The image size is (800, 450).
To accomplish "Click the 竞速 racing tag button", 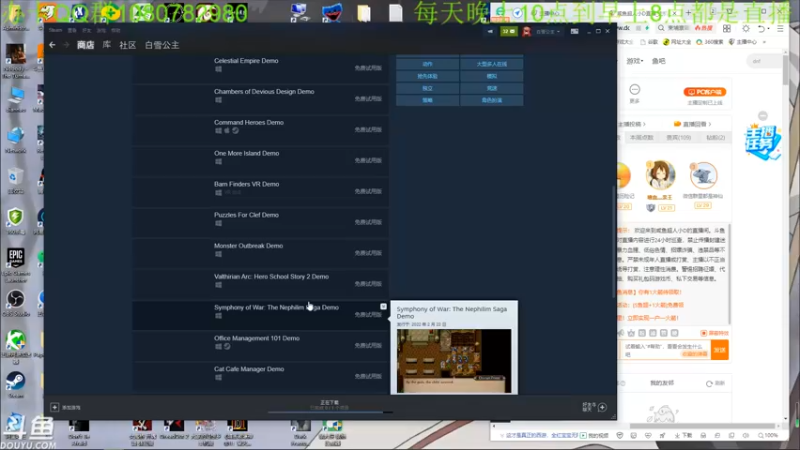I will (492, 88).
